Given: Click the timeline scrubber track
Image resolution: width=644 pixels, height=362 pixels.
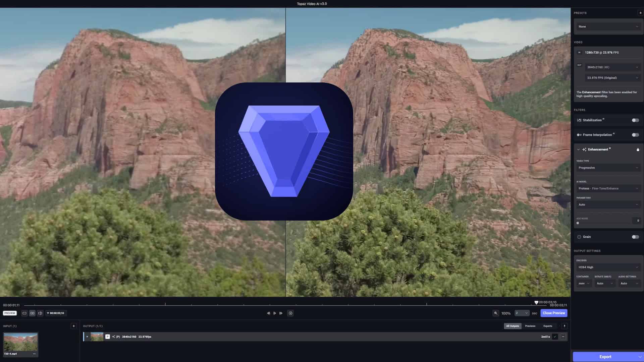Looking at the screenshot, I should coord(285,305).
